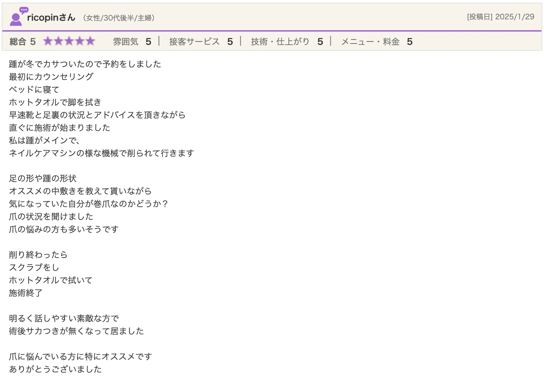
Task: Click the overall rating 総合 5
Action: (x=23, y=42)
